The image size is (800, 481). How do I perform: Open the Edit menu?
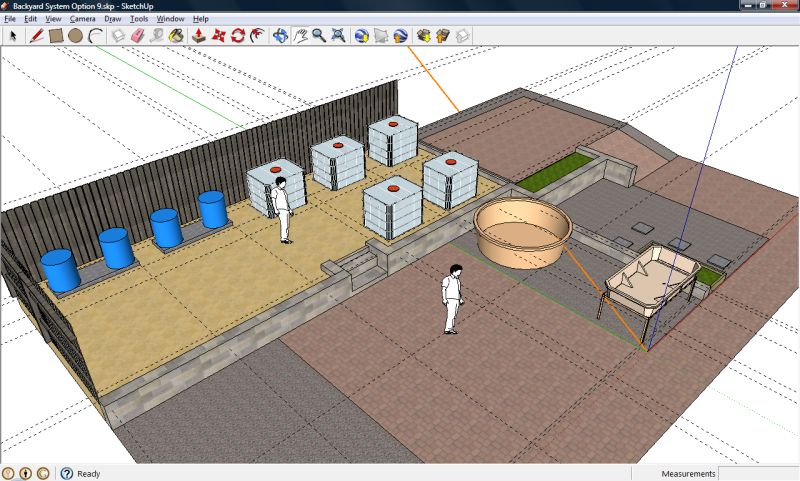coord(31,19)
